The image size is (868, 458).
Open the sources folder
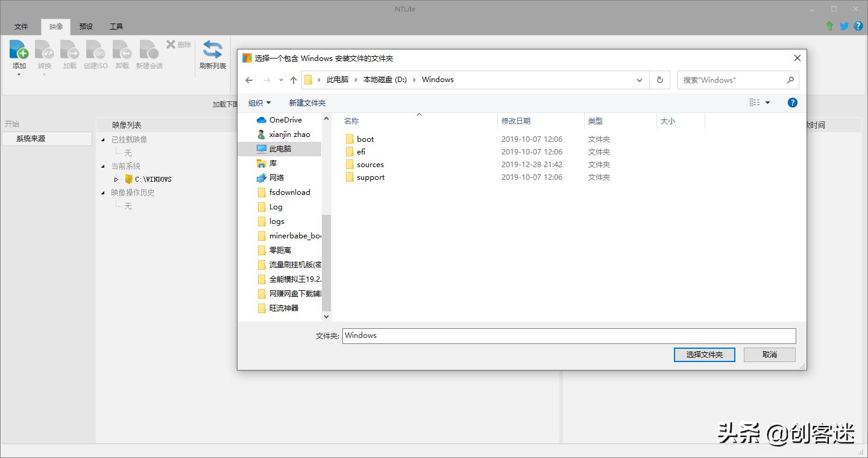pos(369,164)
